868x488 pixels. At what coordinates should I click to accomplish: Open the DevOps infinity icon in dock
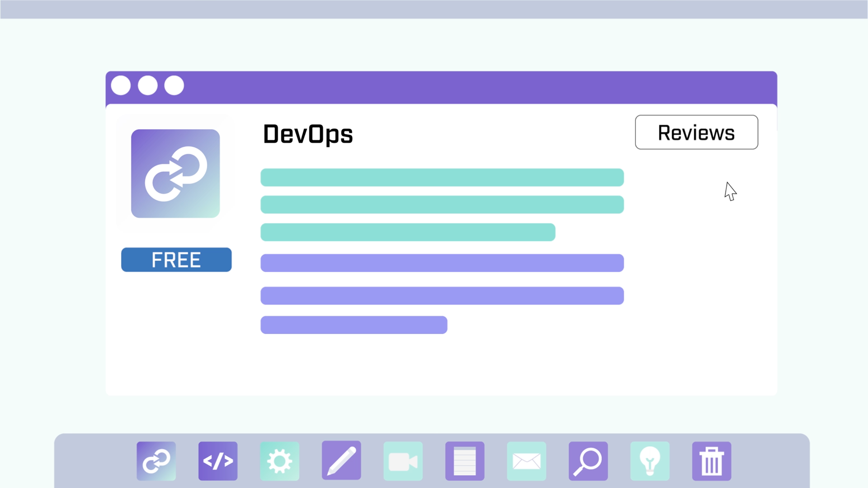click(156, 461)
